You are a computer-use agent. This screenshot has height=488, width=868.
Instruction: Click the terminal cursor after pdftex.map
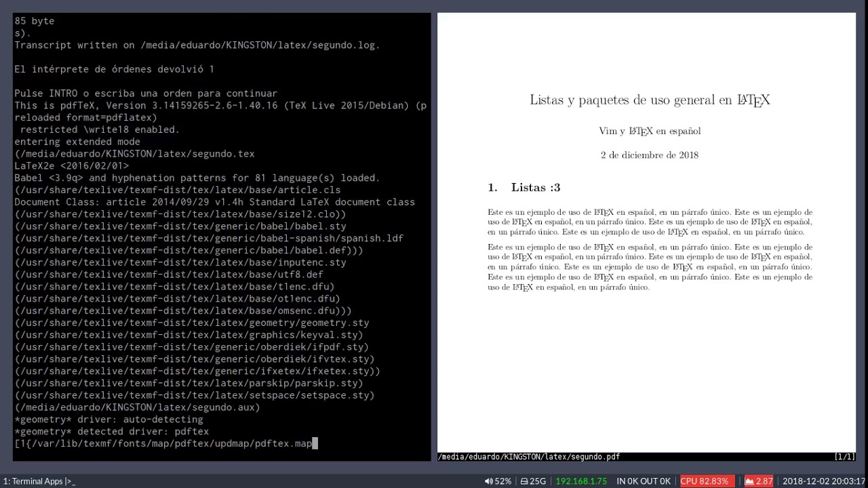click(x=315, y=444)
